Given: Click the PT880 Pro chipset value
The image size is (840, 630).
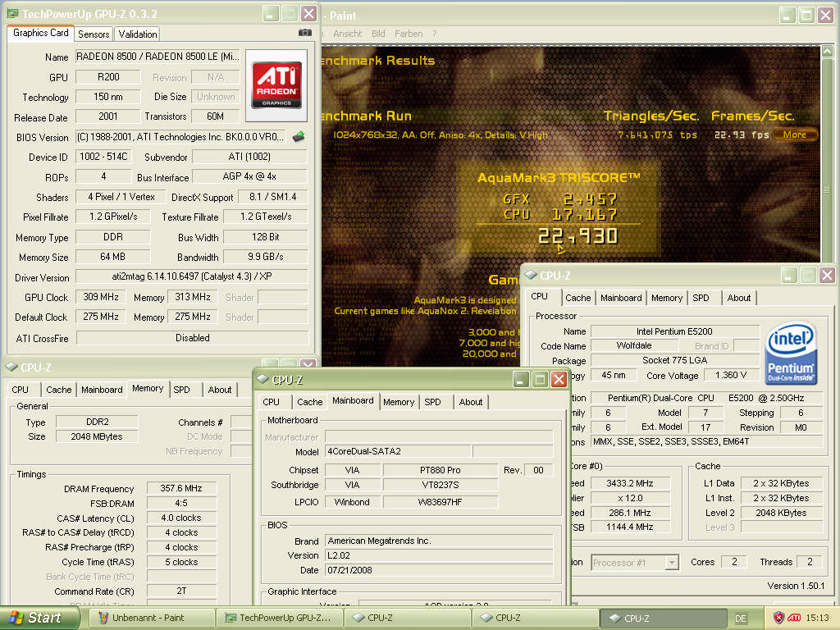Looking at the screenshot, I should tap(440, 470).
